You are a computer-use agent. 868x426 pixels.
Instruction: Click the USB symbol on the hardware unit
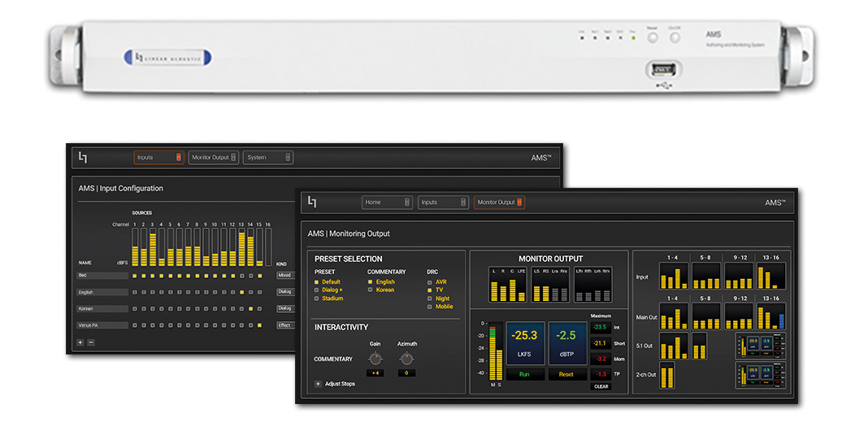(662, 86)
